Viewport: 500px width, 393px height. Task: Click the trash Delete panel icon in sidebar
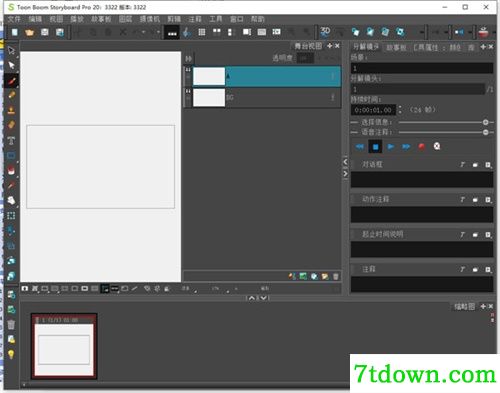point(11,324)
